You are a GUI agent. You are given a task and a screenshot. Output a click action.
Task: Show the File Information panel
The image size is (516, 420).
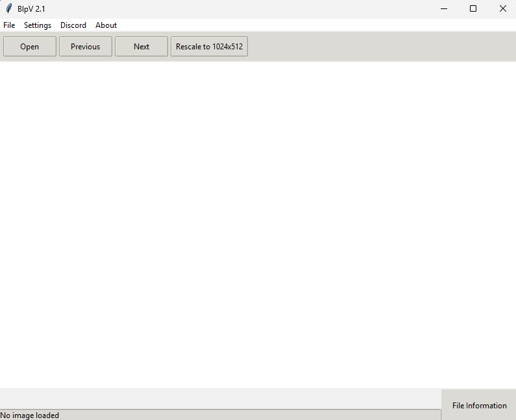(x=479, y=405)
